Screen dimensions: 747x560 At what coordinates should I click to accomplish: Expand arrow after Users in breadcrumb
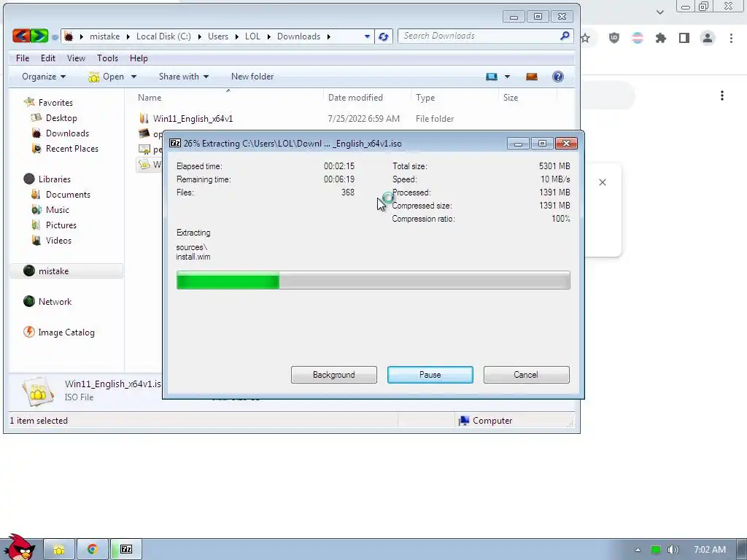(237, 36)
